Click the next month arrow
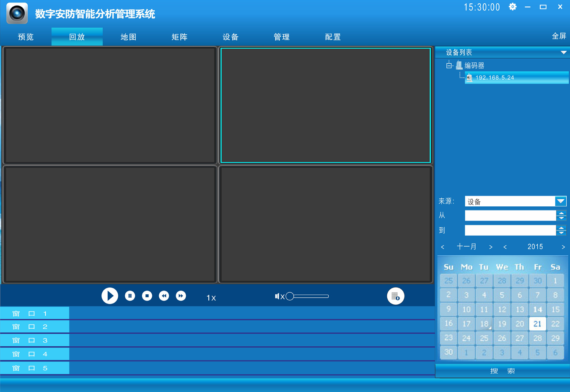Viewport: 570px width, 392px height. [490, 247]
